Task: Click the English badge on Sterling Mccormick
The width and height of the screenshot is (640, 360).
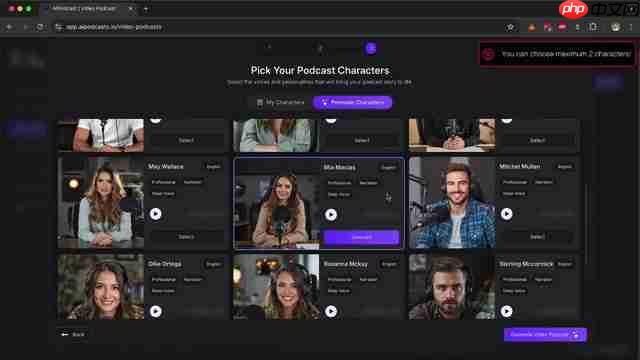Action: pyautogui.click(x=565, y=264)
